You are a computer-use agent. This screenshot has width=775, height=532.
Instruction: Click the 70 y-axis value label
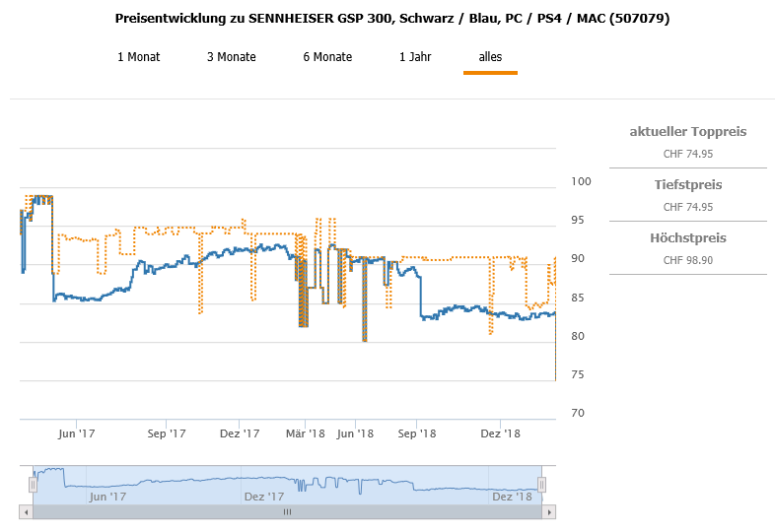578,413
